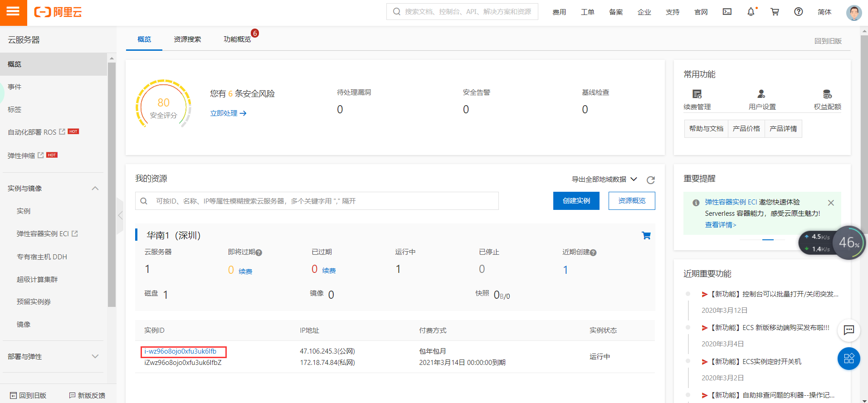868x403 pixels.
Task: Open 工单 in top navigation
Action: pos(588,12)
